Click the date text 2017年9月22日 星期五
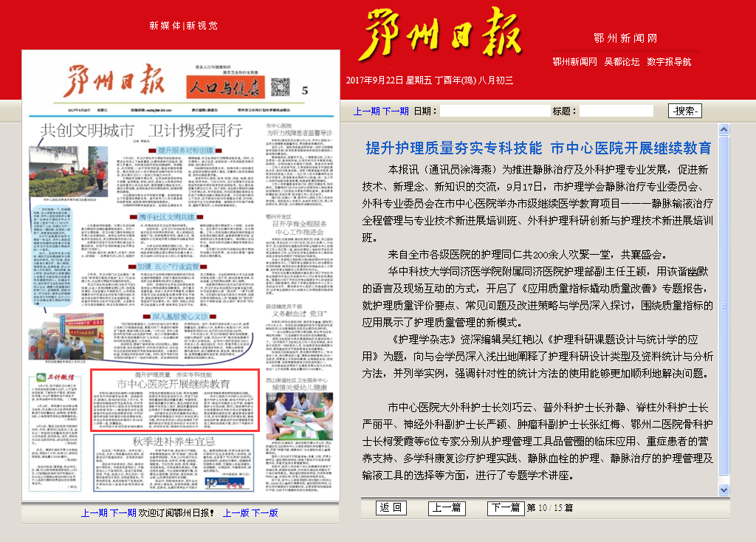 tap(388, 80)
